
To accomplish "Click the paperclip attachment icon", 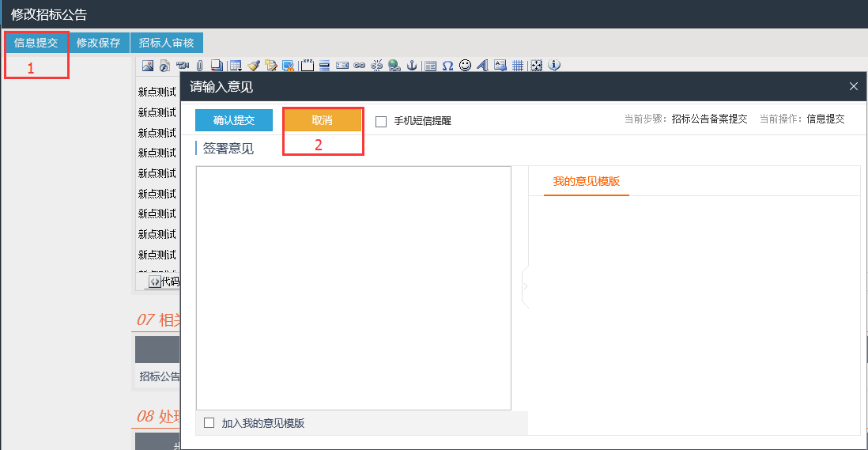I will [200, 66].
